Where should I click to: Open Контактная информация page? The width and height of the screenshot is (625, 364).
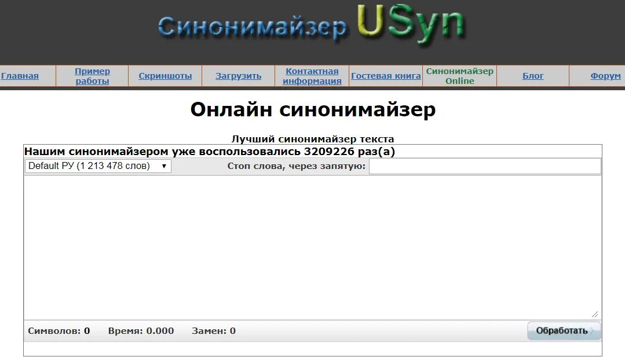(312, 76)
